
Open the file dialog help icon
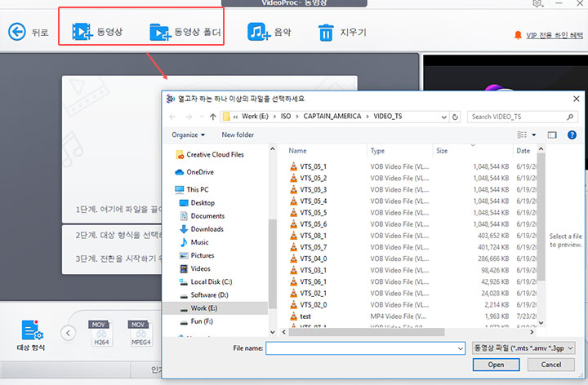point(572,135)
